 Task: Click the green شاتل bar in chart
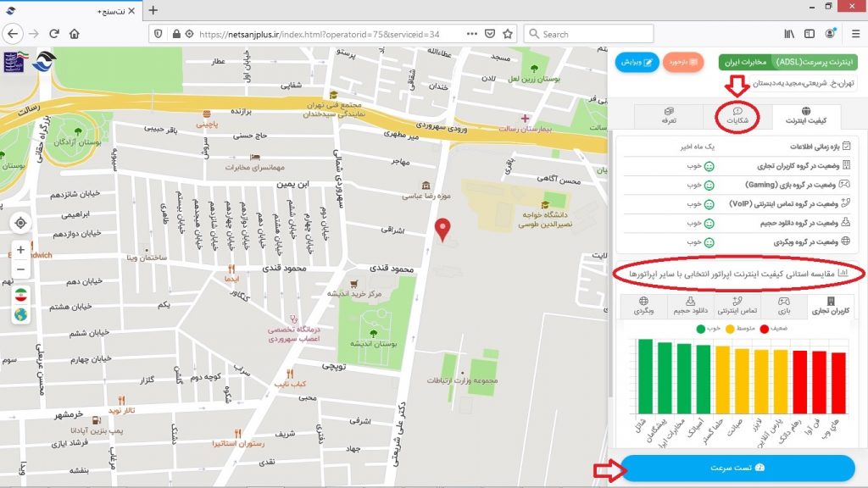click(x=645, y=376)
